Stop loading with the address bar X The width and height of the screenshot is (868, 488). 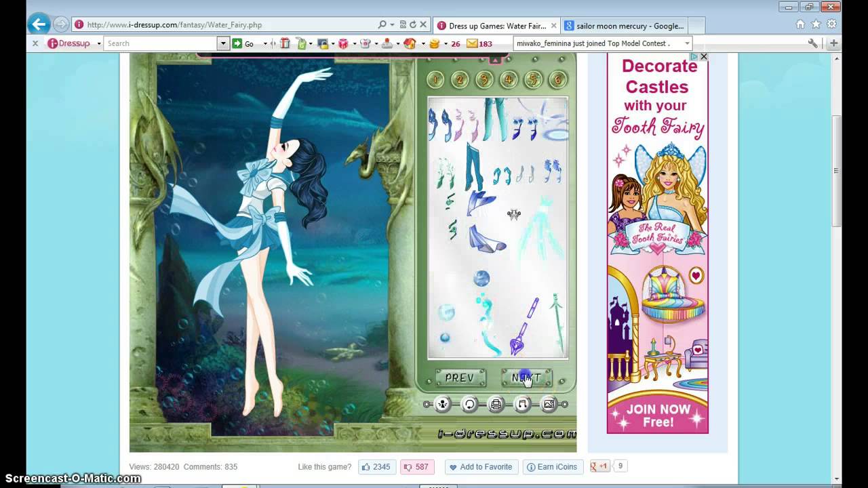click(423, 24)
